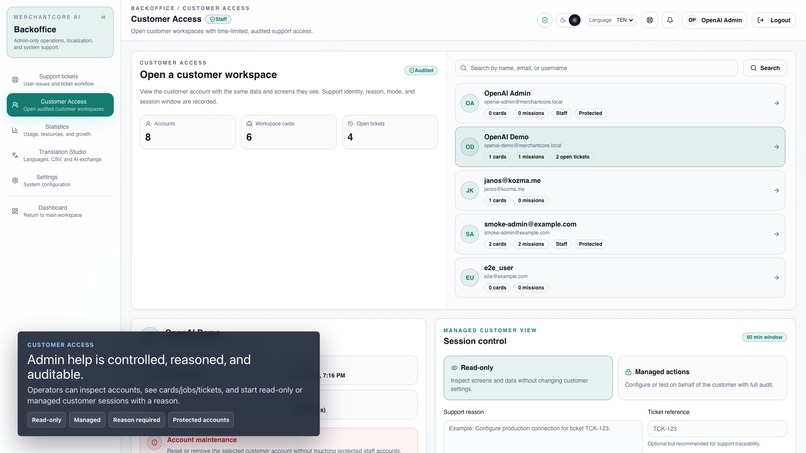Image resolution: width=806 pixels, height=453 pixels.
Task: Select the OpenAI Demo account name
Action: click(506, 137)
